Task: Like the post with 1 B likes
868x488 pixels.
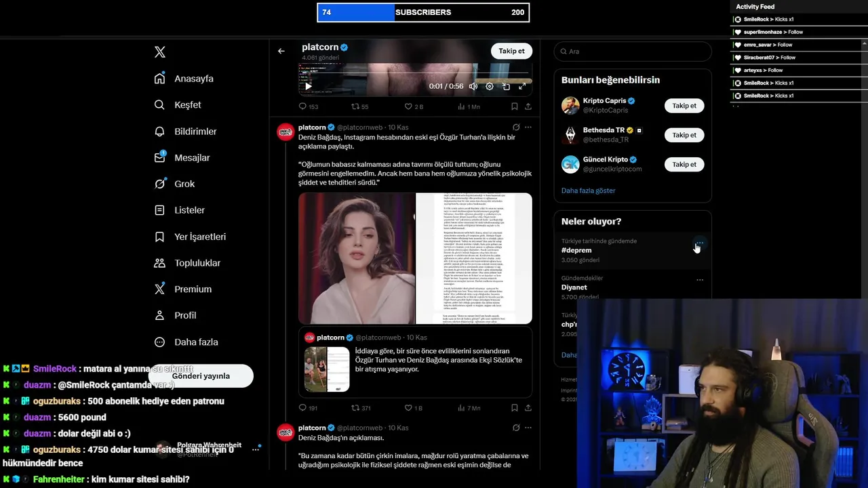Action: tap(413, 408)
